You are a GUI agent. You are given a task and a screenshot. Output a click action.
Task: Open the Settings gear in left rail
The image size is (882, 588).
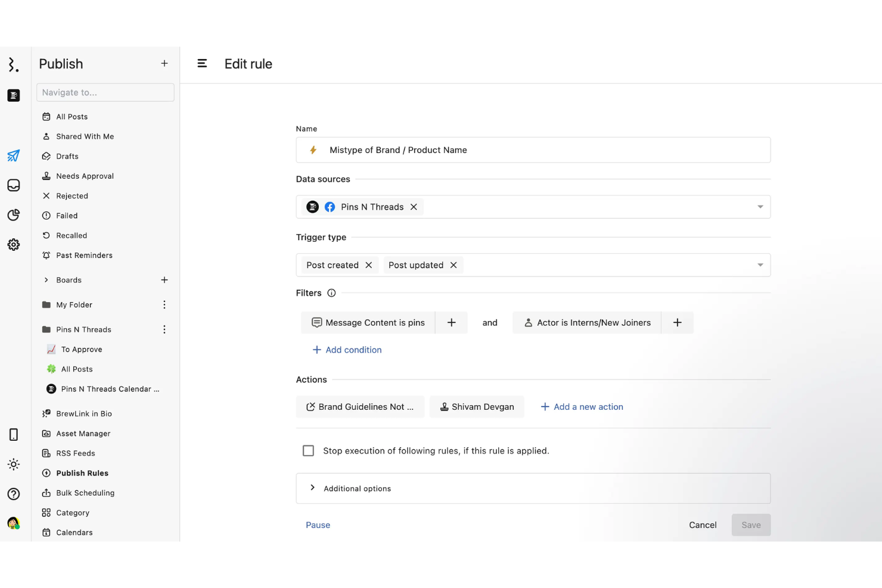pyautogui.click(x=13, y=244)
